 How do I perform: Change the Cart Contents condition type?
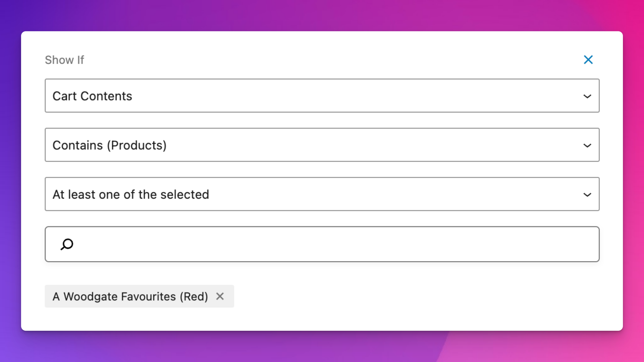coord(322,96)
